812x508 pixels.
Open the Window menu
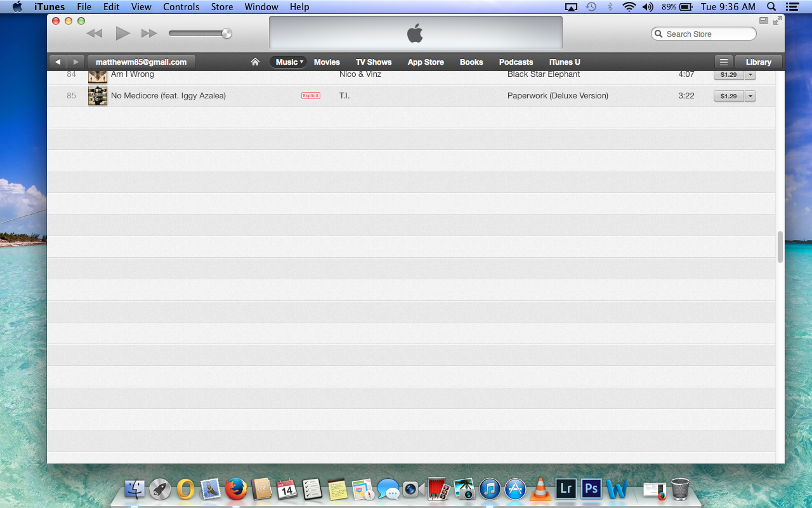(261, 7)
